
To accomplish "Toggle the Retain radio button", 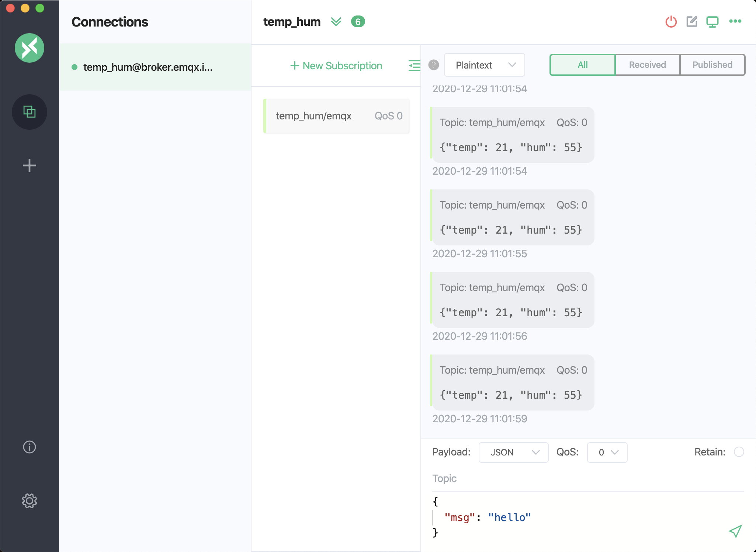I will click(739, 452).
